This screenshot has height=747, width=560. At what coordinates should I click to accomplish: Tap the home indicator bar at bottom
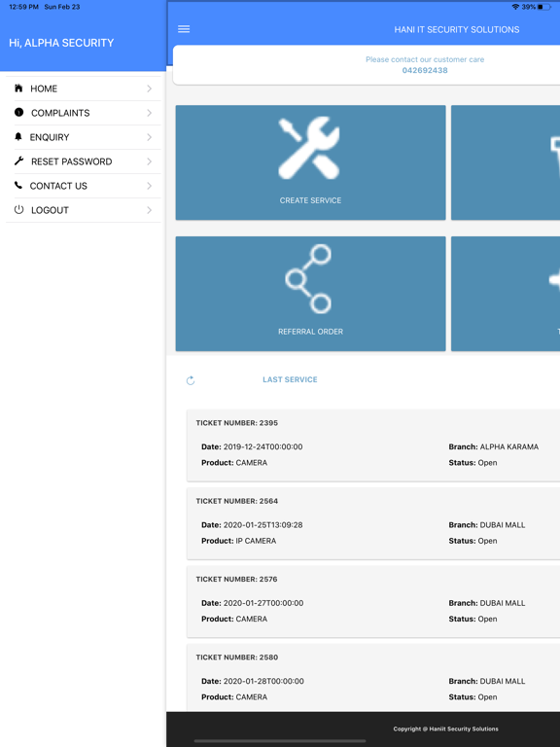[280, 741]
